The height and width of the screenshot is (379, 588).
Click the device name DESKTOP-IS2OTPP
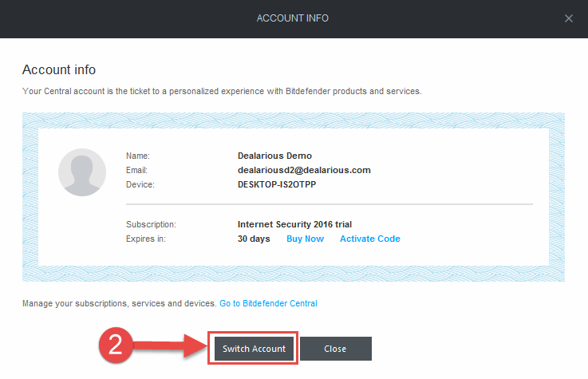click(277, 184)
